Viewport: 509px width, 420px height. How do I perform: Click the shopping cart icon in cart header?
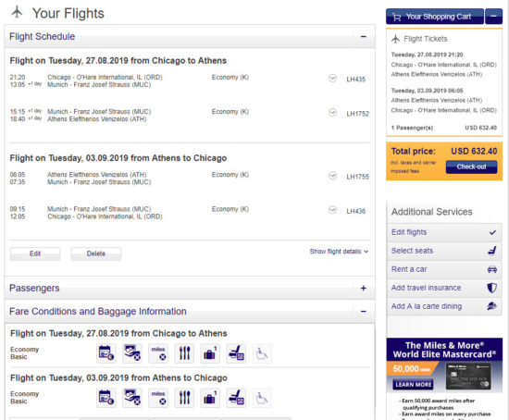point(397,17)
